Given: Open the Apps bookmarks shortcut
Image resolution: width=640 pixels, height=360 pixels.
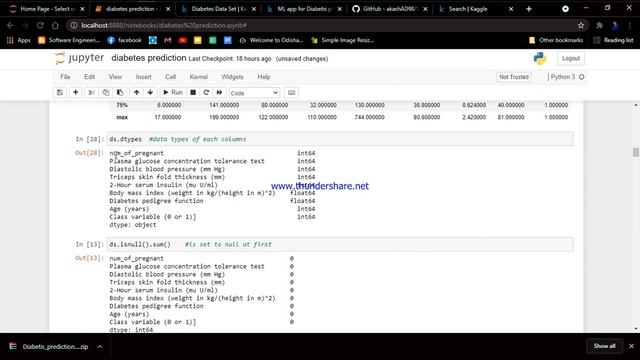Looking at the screenshot, I should tap(18, 40).
